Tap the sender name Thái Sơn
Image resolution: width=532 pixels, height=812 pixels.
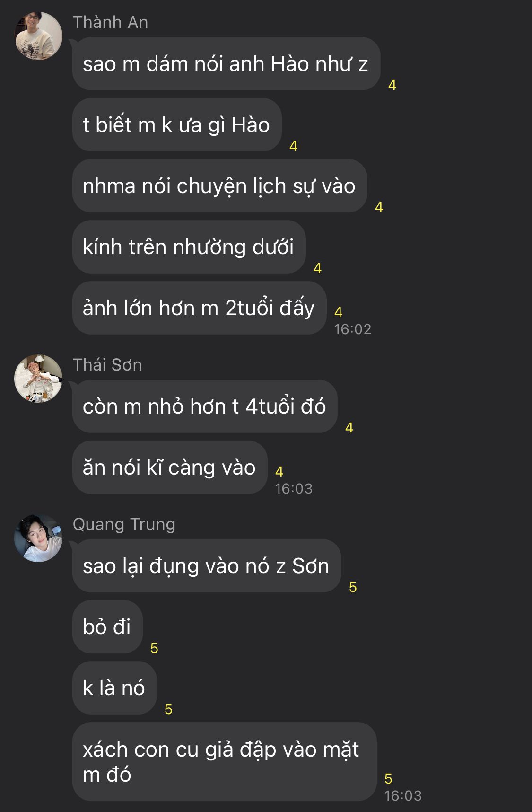(107, 365)
